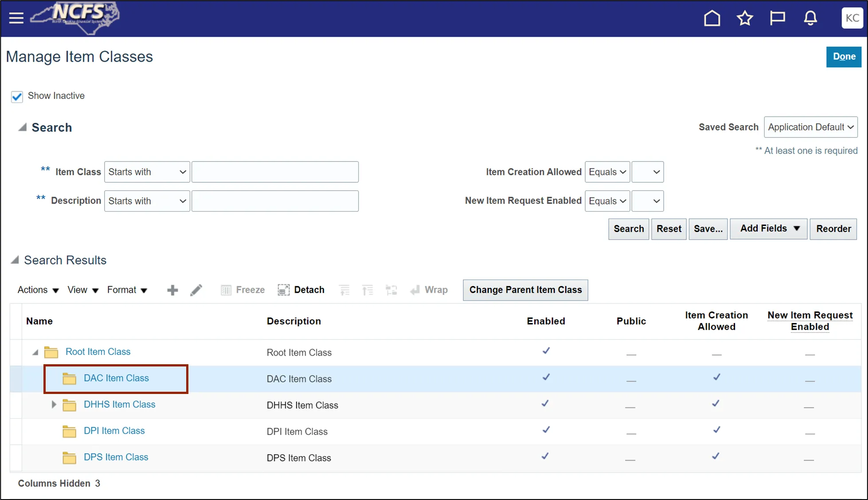Viewport: 868px width, 500px height.
Task: Open the hamburger navigation menu
Action: click(16, 18)
